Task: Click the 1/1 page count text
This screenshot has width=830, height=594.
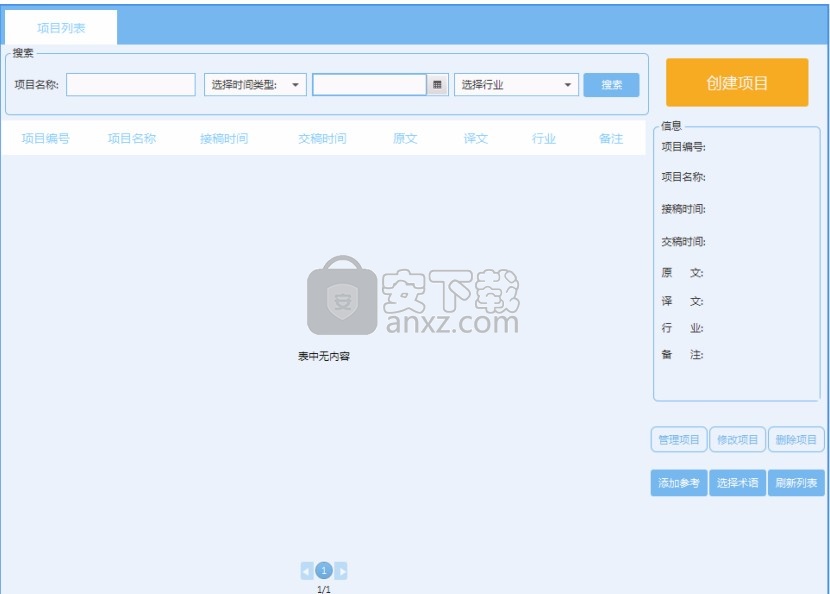Action: point(324,589)
